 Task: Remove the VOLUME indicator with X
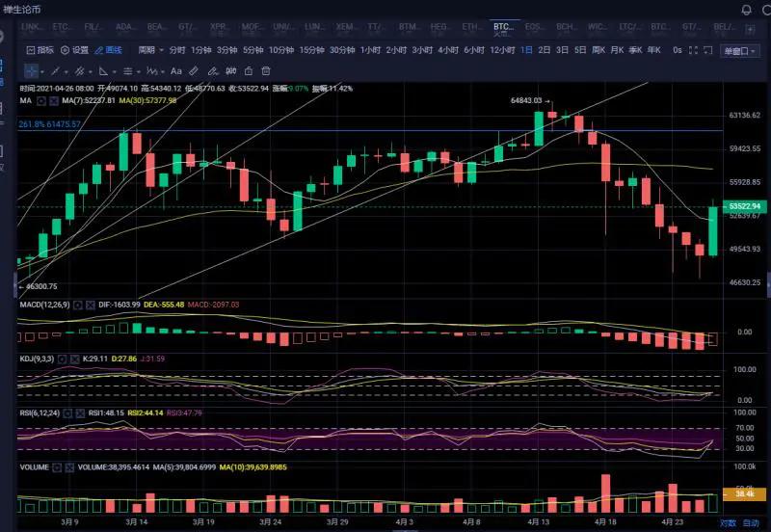pos(69,467)
